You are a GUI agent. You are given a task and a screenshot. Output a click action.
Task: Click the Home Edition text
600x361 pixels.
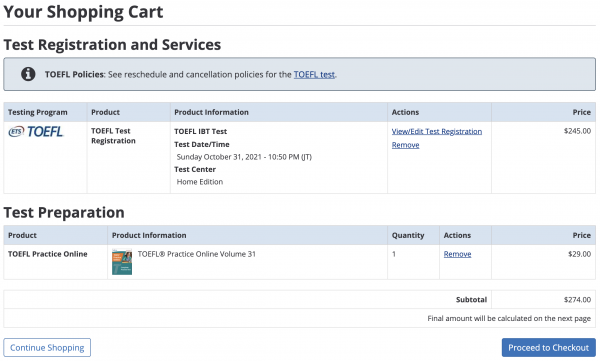coord(200,182)
